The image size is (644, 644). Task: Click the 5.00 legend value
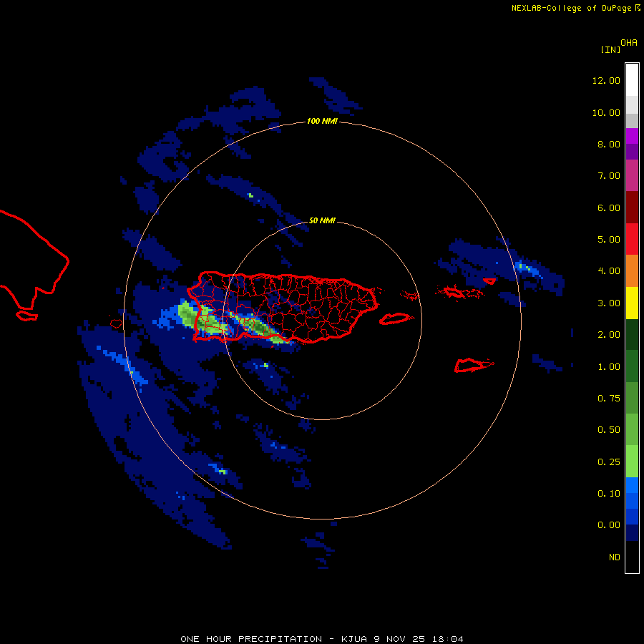pos(609,240)
